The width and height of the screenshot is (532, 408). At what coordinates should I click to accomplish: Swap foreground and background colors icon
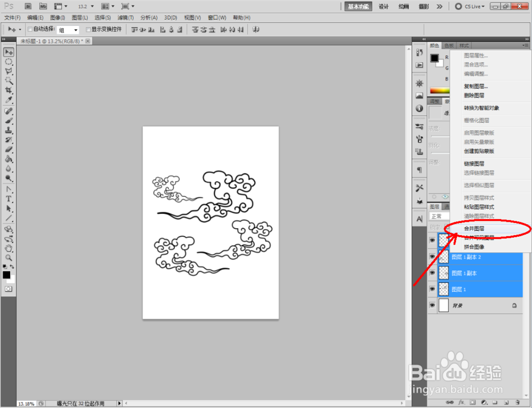coord(12,267)
